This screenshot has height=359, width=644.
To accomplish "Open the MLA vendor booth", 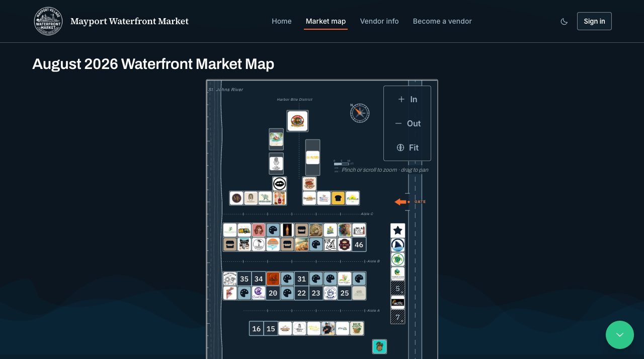I will (x=359, y=230).
